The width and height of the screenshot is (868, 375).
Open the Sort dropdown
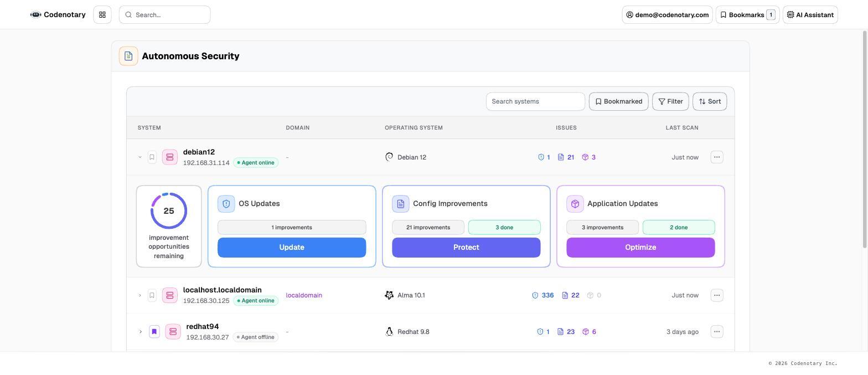click(x=710, y=101)
